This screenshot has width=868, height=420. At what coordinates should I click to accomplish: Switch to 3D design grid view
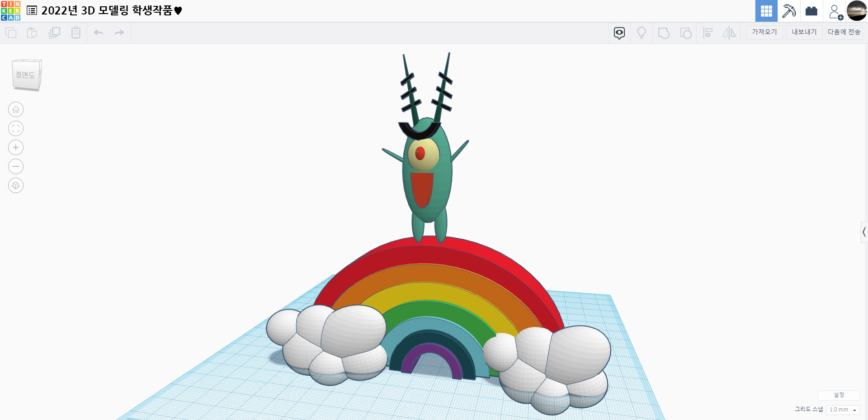tap(766, 11)
